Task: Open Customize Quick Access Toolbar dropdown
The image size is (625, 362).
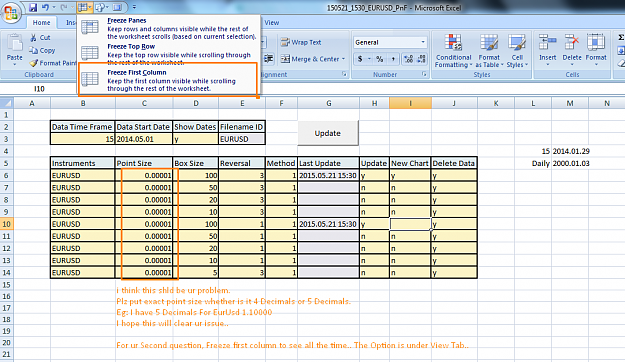Action: click(x=134, y=7)
